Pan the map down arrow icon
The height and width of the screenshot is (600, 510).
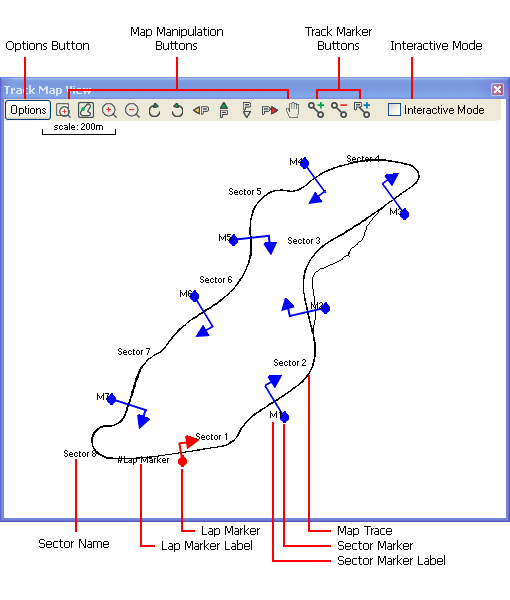[x=247, y=110]
